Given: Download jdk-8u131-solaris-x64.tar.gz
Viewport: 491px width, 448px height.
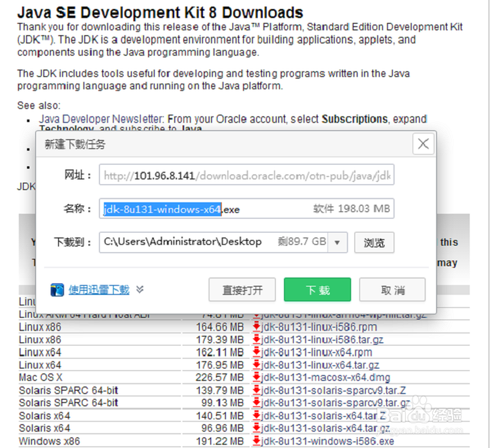Looking at the screenshot, I should 326,428.
